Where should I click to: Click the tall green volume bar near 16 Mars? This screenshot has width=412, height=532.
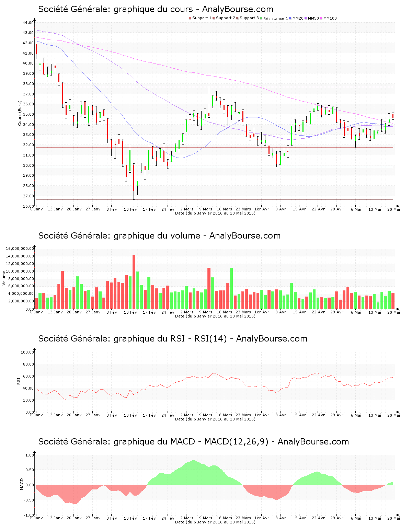tap(231, 289)
